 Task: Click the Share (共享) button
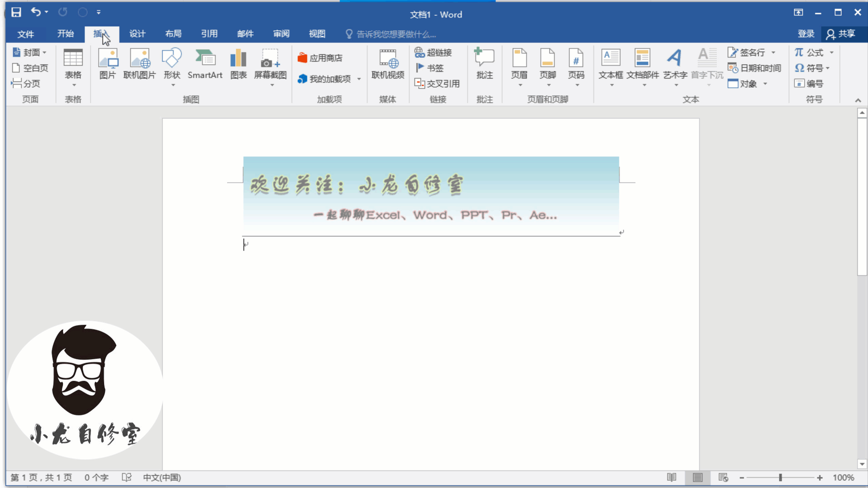841,34
